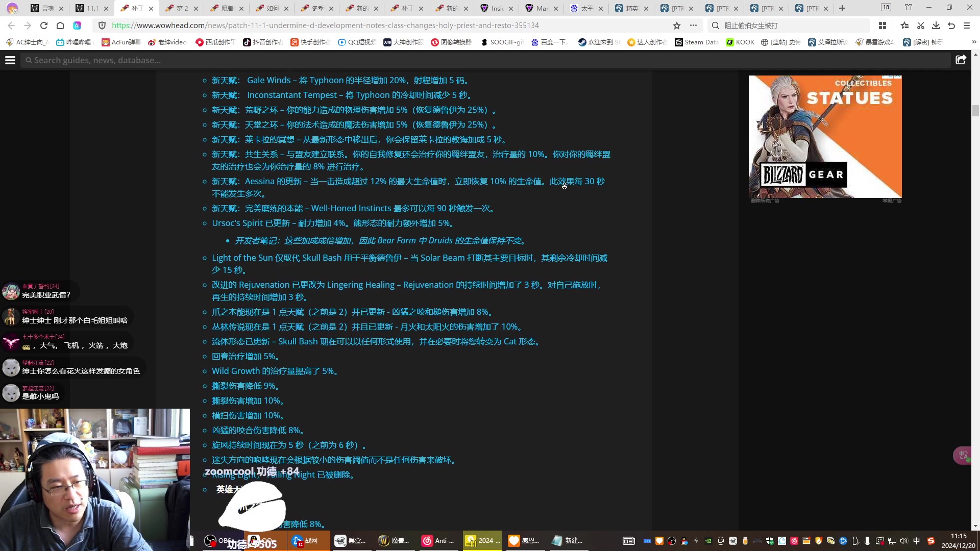Open the browser downloads icon
This screenshot has width=980, height=551.
click(x=936, y=26)
